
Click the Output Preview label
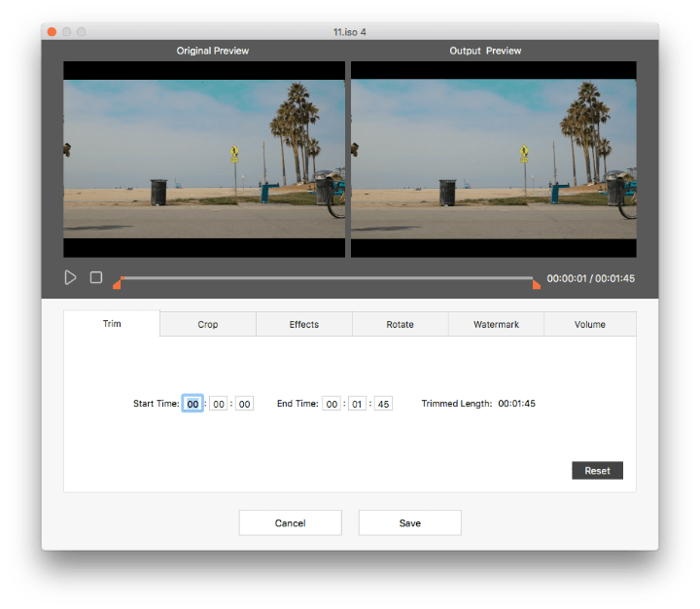click(x=485, y=51)
